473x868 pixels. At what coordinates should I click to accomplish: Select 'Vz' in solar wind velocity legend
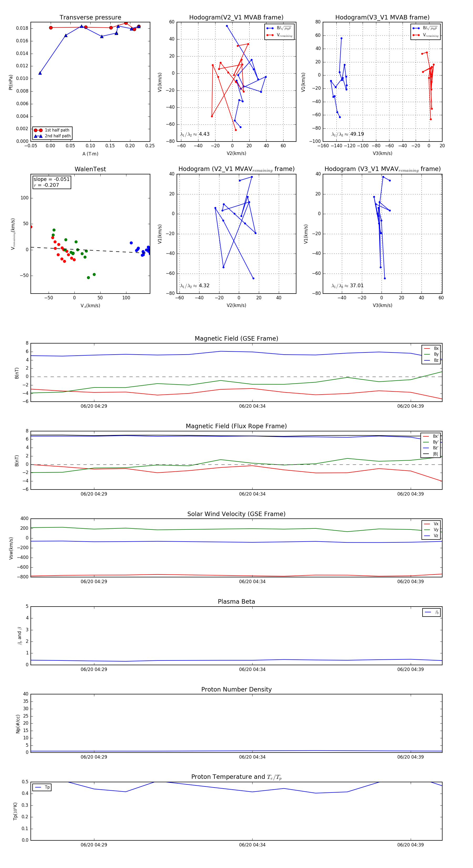pos(431,536)
